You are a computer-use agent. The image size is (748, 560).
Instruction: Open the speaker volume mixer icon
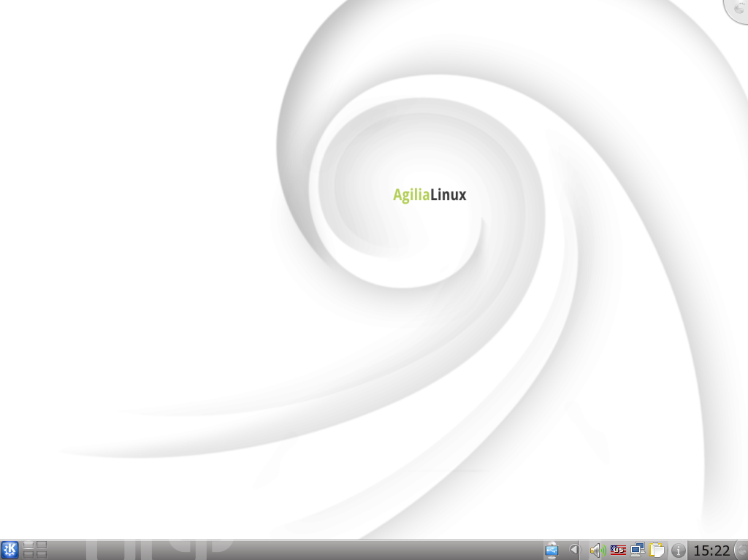click(597, 550)
